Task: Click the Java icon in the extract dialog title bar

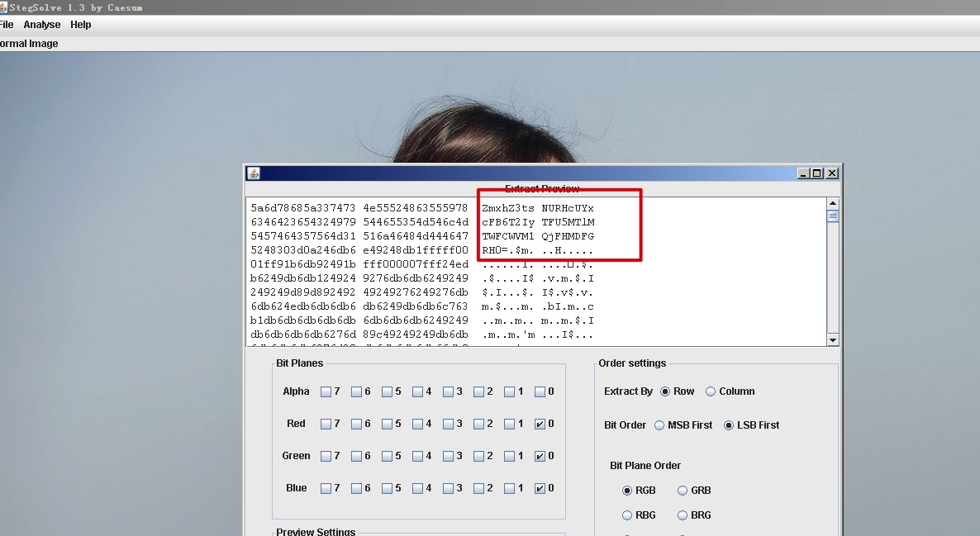Action: [x=253, y=173]
